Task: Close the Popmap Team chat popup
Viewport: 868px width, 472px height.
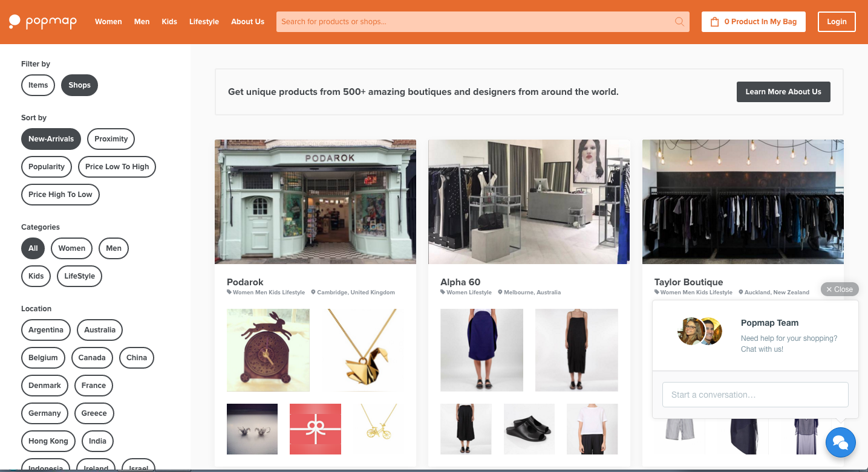Action: click(x=840, y=289)
